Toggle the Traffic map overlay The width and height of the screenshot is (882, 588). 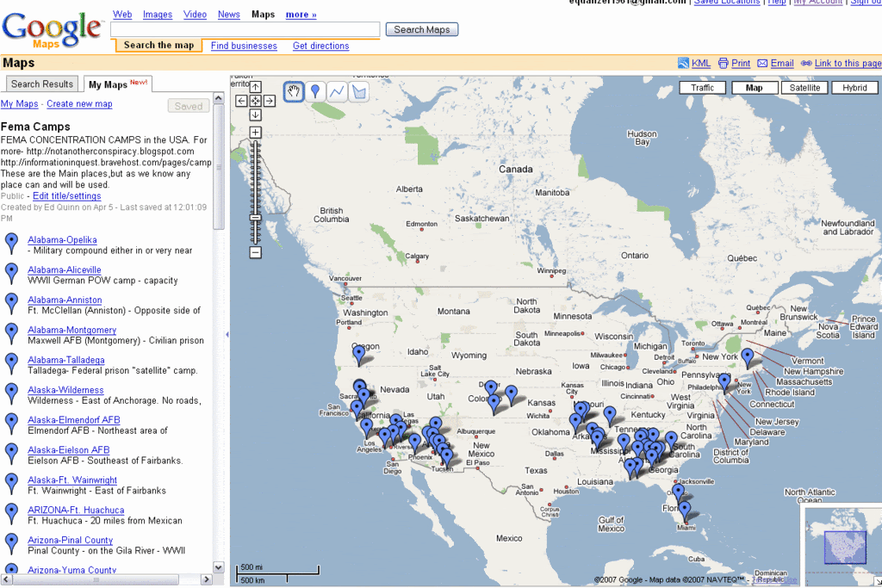point(702,88)
